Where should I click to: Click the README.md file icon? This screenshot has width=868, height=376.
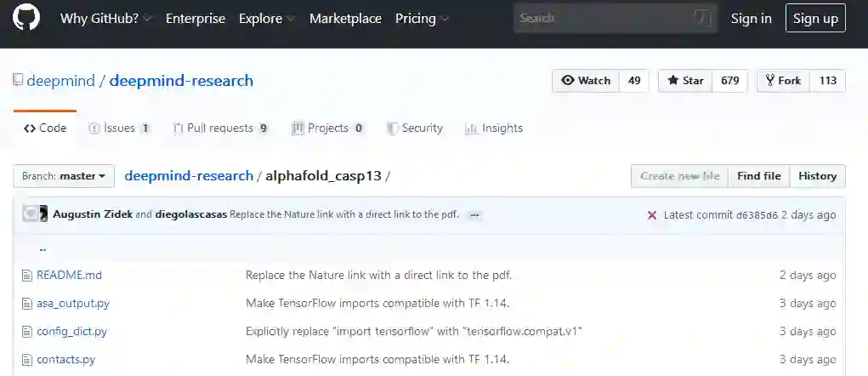[26, 276]
